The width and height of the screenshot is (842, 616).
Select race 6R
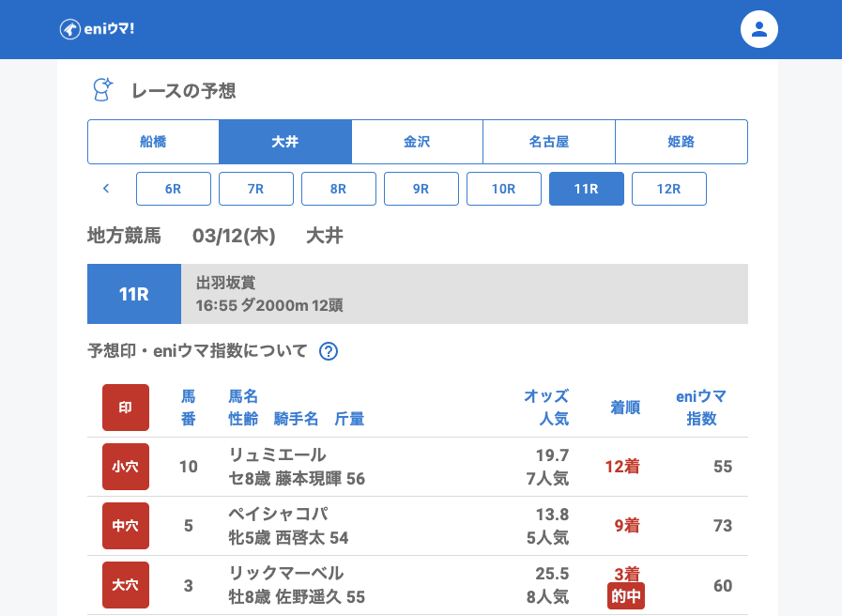174,189
